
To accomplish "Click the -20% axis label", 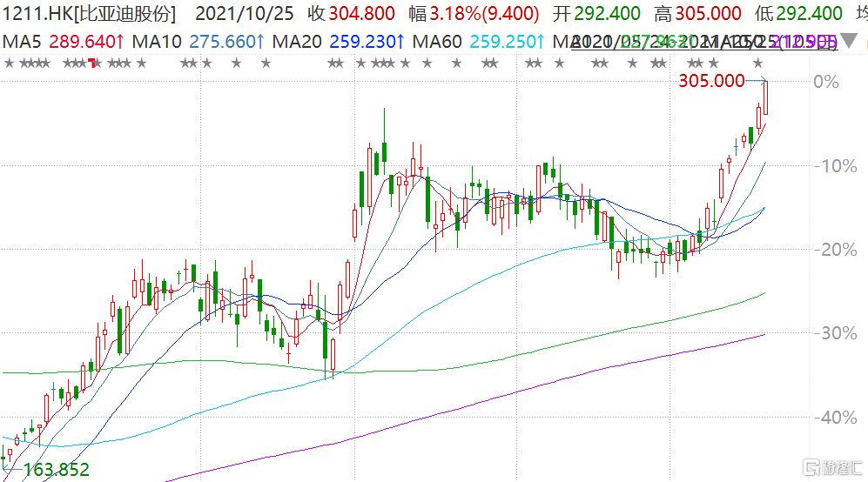I will (x=835, y=250).
